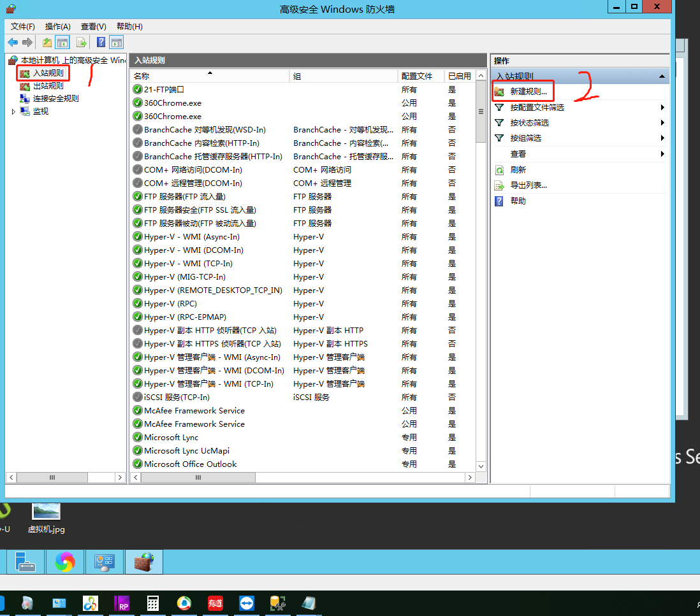
Task: Click the green check icon of FTP 服务器(FTP 流入量)
Action: (138, 197)
